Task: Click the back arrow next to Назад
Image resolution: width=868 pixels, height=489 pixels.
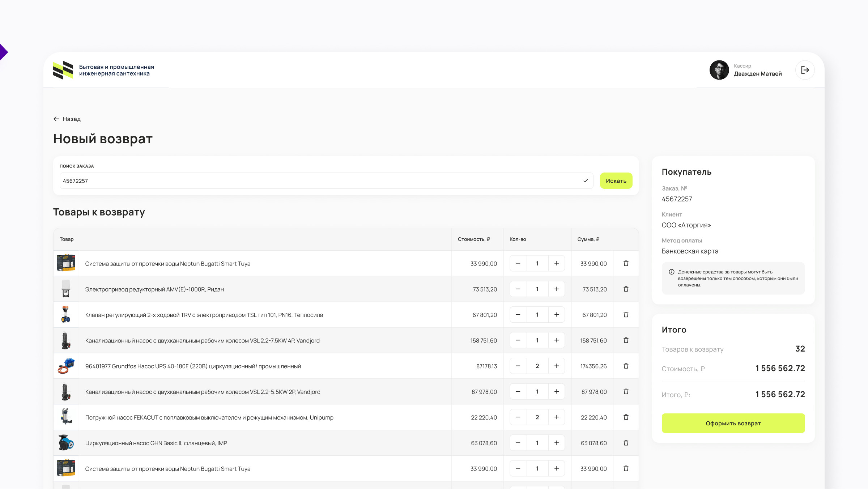Action: point(56,119)
